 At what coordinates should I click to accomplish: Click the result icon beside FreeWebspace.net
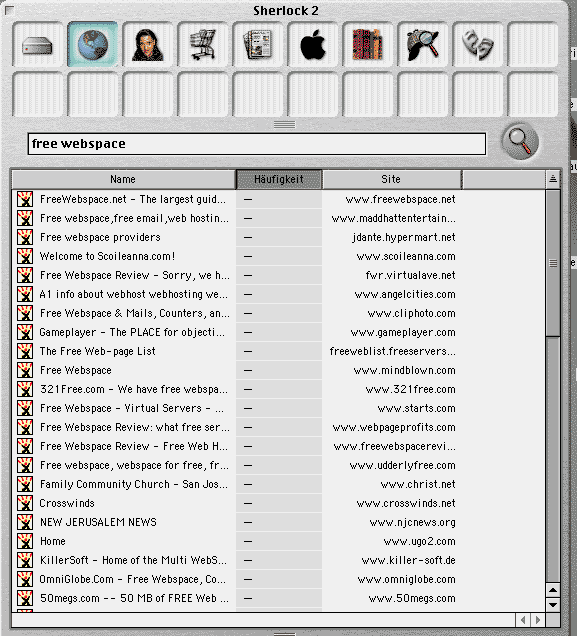[x=25, y=199]
